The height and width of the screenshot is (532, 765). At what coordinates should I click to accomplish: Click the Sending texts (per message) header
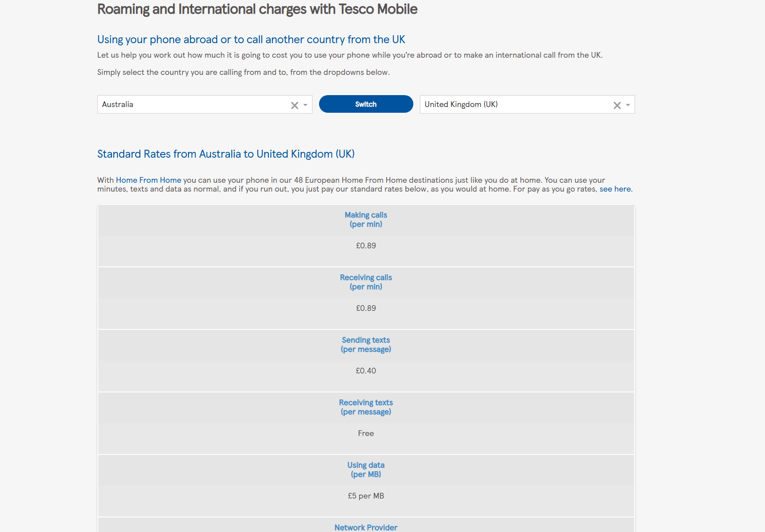click(366, 344)
